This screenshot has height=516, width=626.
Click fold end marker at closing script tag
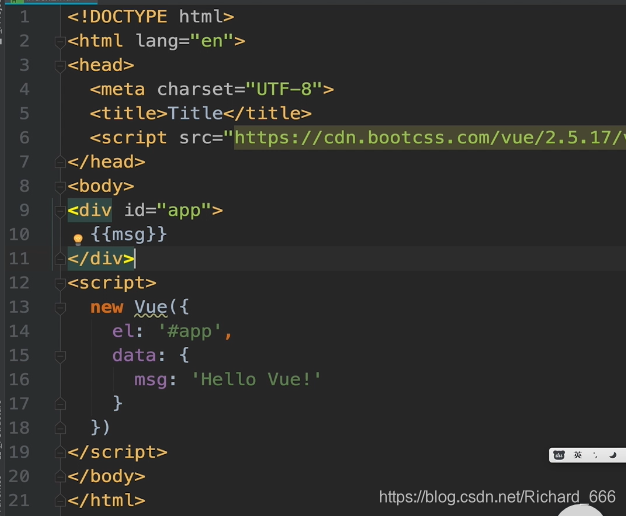(x=60, y=452)
